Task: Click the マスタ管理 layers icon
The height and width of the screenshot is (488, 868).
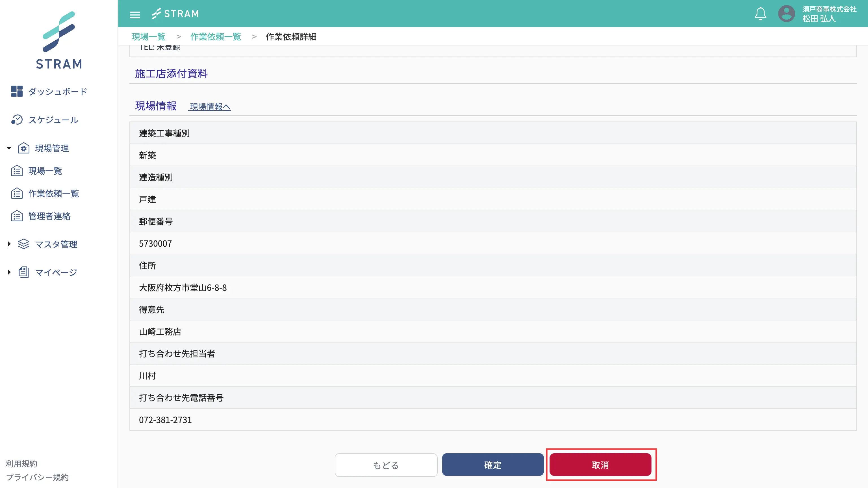Action: tap(23, 244)
